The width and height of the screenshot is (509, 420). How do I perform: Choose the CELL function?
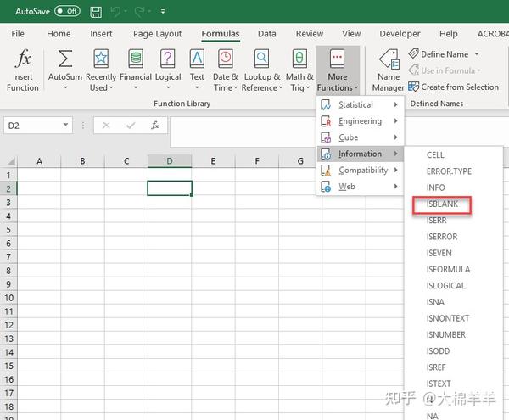coord(435,155)
